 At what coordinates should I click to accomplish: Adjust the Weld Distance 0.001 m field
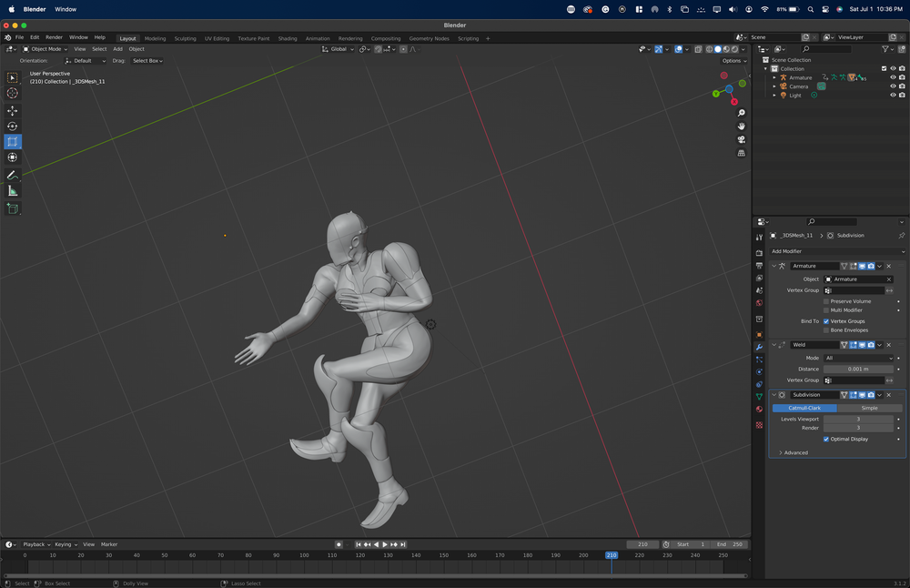859,370
